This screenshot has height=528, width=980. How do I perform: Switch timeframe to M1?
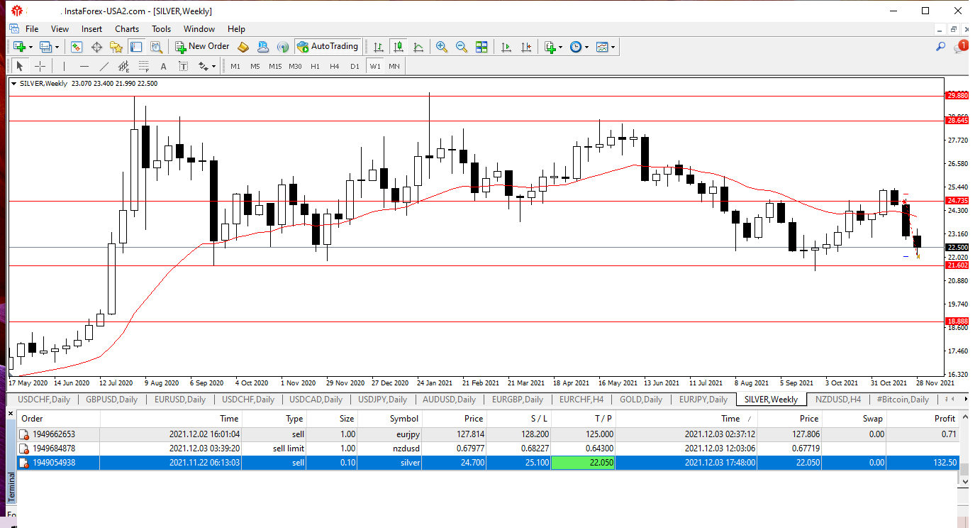(235, 66)
